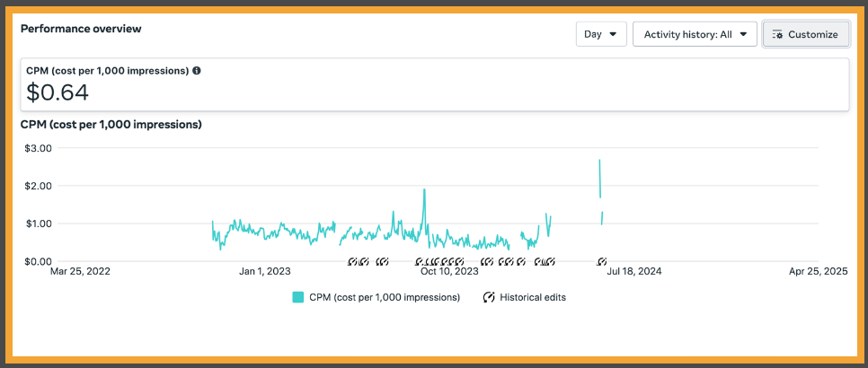Click the CPM info icon
The width and height of the screenshot is (868, 368).
click(197, 71)
